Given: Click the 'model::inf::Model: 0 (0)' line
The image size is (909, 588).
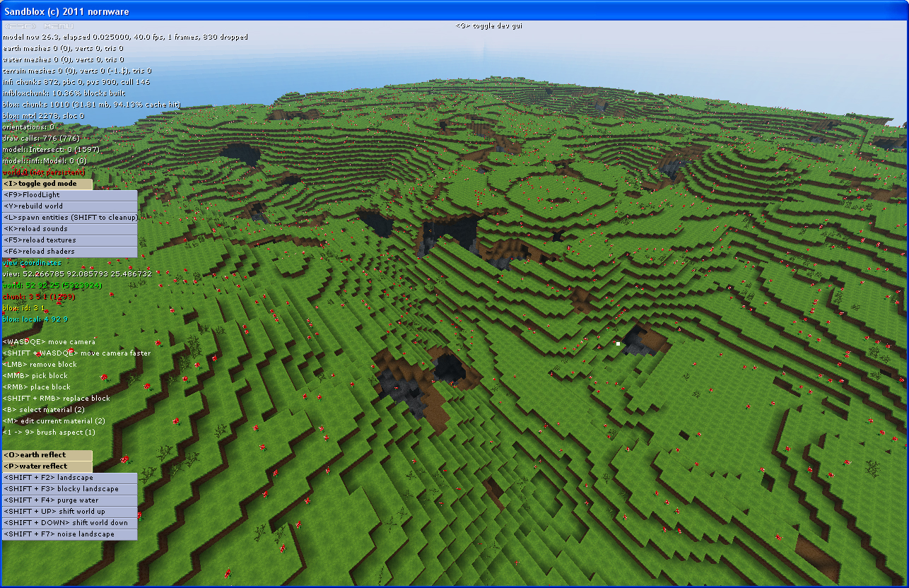Looking at the screenshot, I should click(45, 161).
